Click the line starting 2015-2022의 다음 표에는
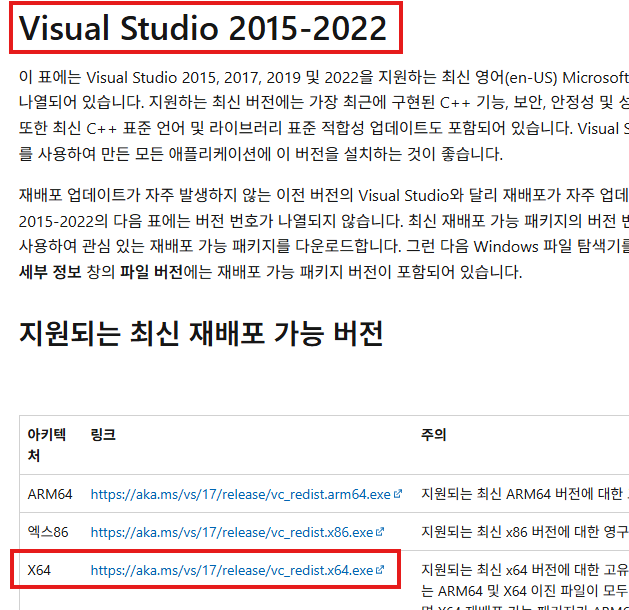Viewport: 629px width, 610px height. click(324, 221)
